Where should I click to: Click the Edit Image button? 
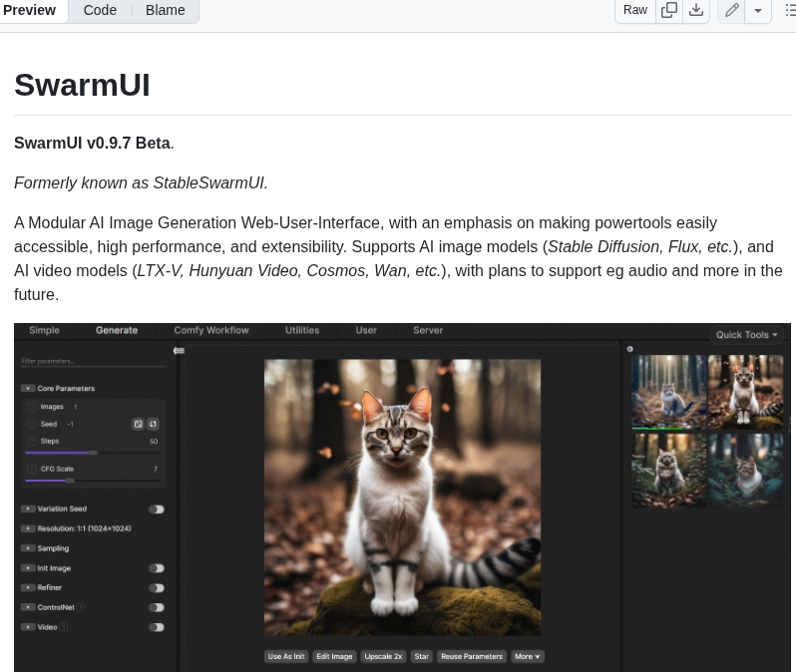[334, 656]
